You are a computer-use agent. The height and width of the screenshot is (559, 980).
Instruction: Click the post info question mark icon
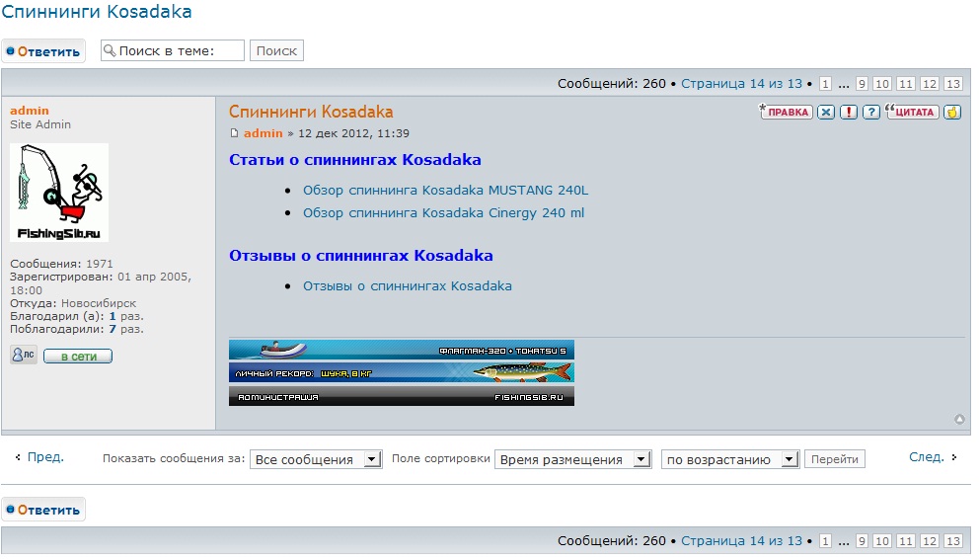tap(870, 112)
